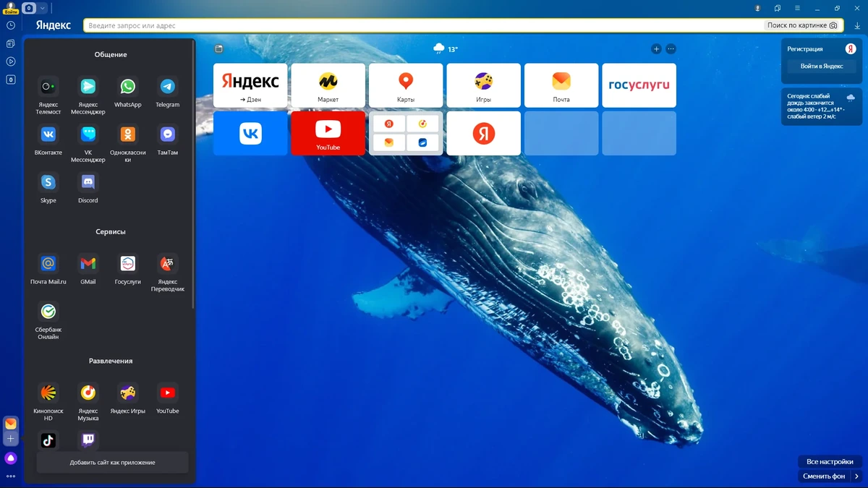Click Все настройки button
This screenshot has width=868, height=488.
click(x=830, y=462)
